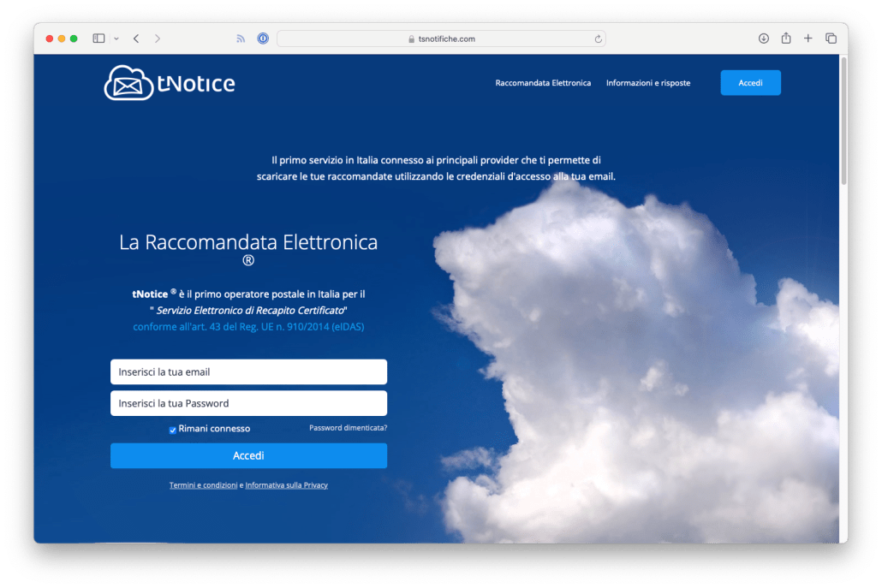Open the sidebar options dropdown chevron

(x=116, y=39)
